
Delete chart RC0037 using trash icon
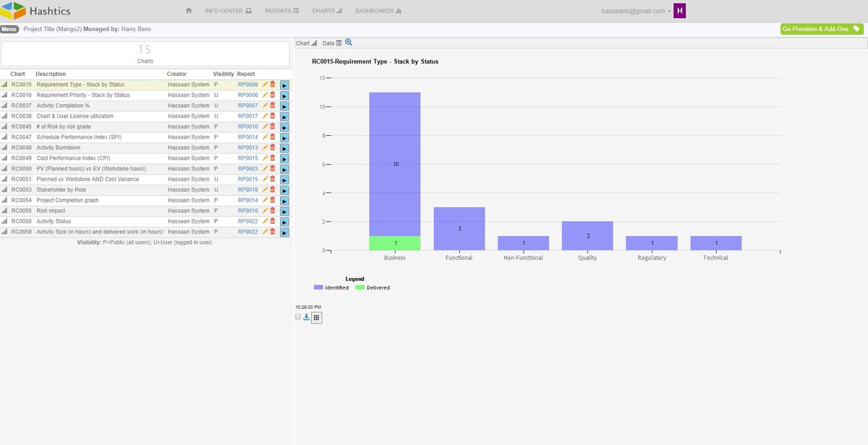[273, 106]
